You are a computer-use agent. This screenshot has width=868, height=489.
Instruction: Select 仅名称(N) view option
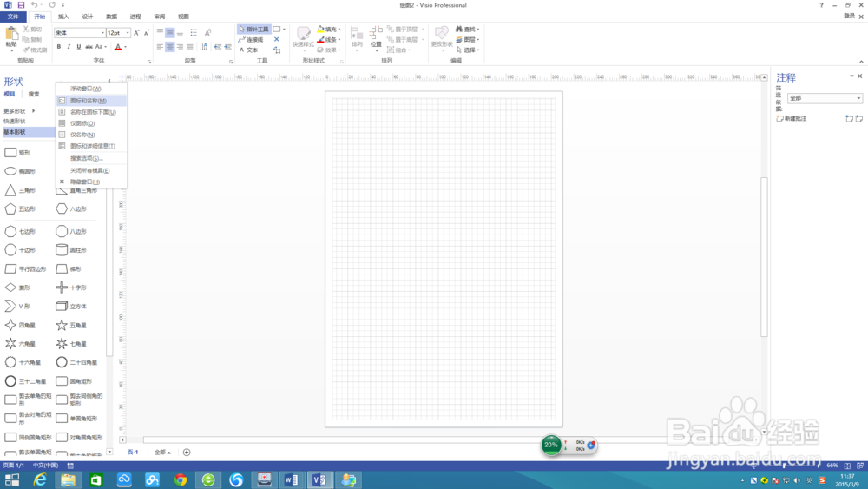coord(91,135)
